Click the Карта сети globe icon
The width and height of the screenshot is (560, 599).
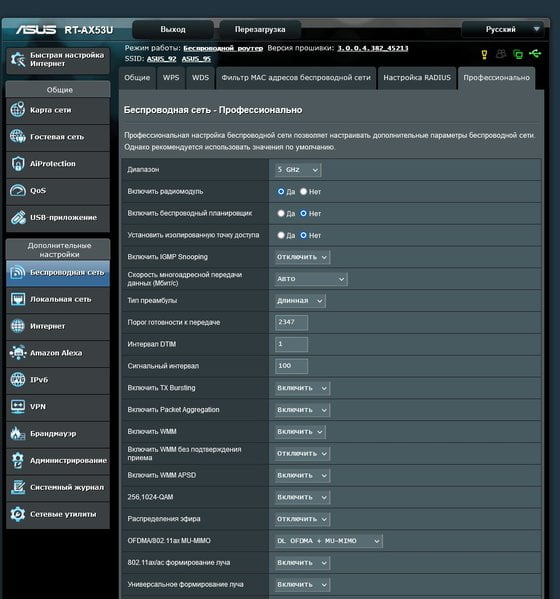point(18,110)
